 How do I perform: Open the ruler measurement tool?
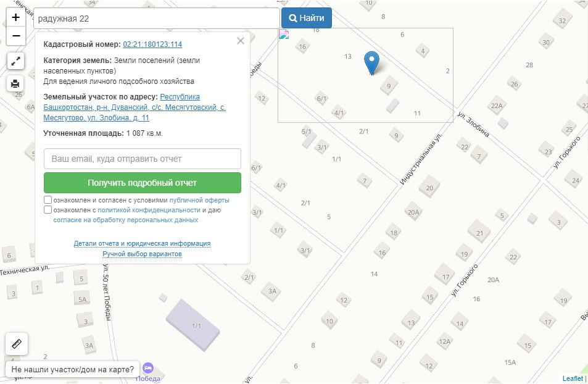click(x=16, y=344)
